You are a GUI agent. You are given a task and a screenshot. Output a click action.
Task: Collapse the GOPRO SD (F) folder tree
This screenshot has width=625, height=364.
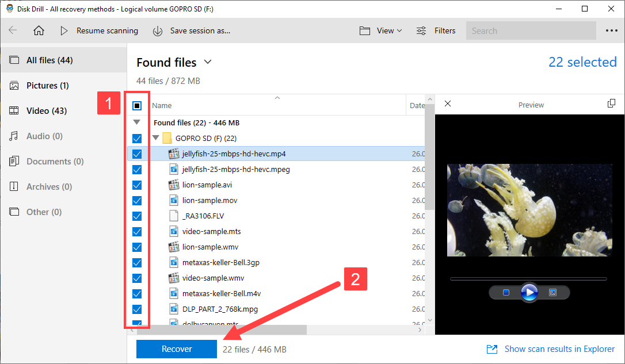[x=156, y=138]
